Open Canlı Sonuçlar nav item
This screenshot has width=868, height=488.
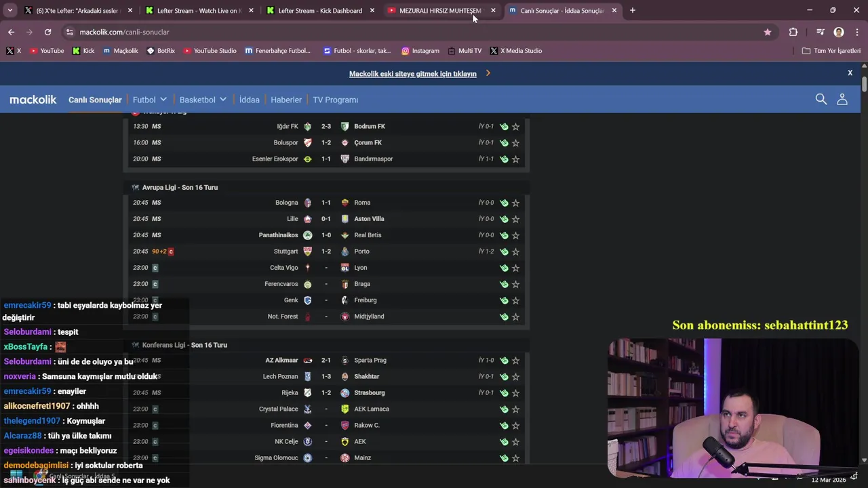click(95, 100)
